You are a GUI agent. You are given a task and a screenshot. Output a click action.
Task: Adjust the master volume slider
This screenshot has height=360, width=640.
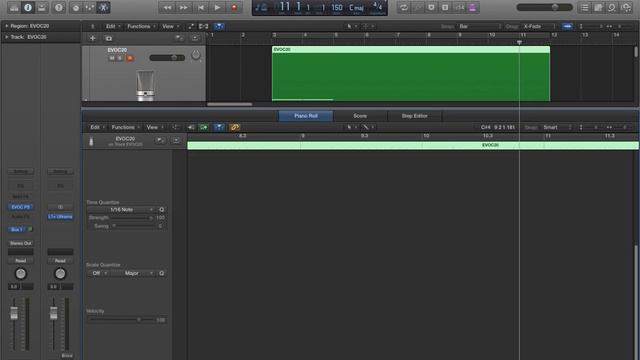point(544,7)
